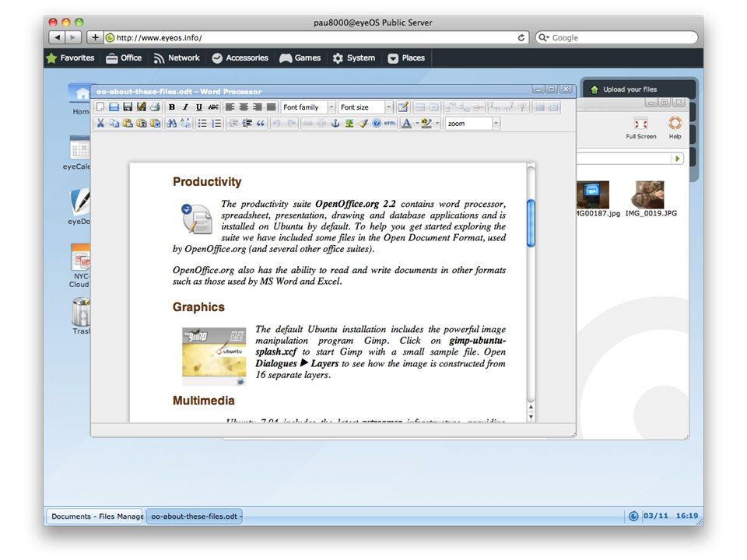Click the document's blue vertical scrollbar thumb
The width and height of the screenshot is (747, 560).
[531, 223]
